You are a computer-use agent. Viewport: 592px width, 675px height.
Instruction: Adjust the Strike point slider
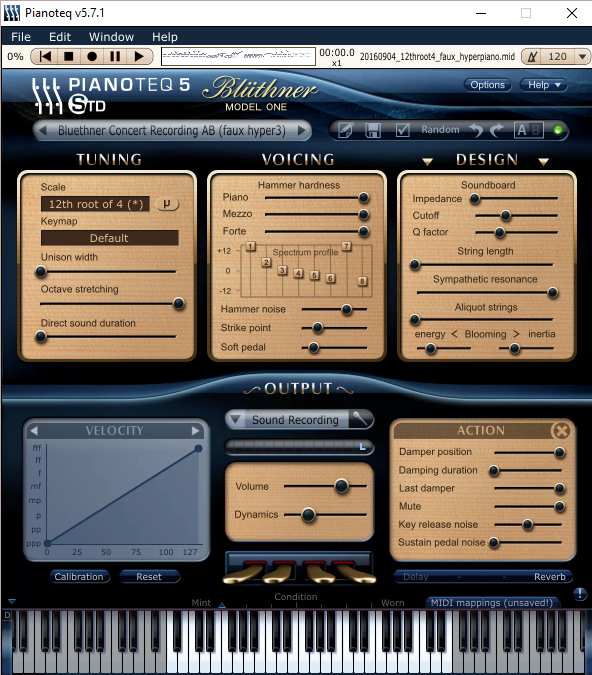pyautogui.click(x=318, y=328)
